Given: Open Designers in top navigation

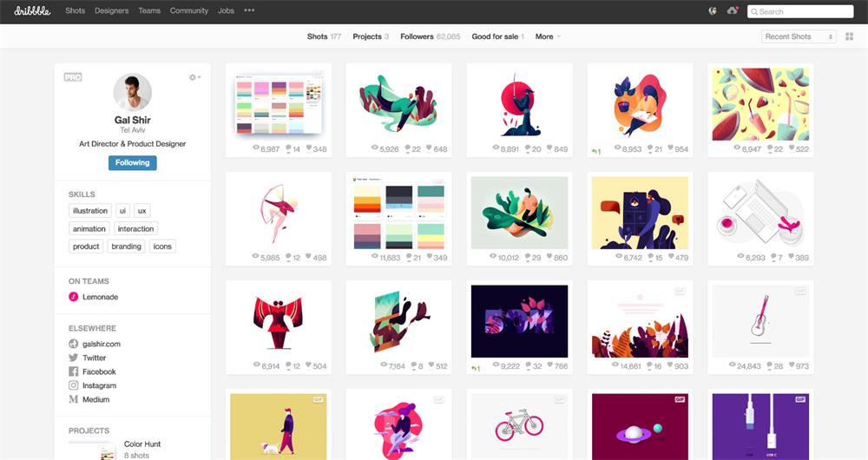Looking at the screenshot, I should 111,10.
